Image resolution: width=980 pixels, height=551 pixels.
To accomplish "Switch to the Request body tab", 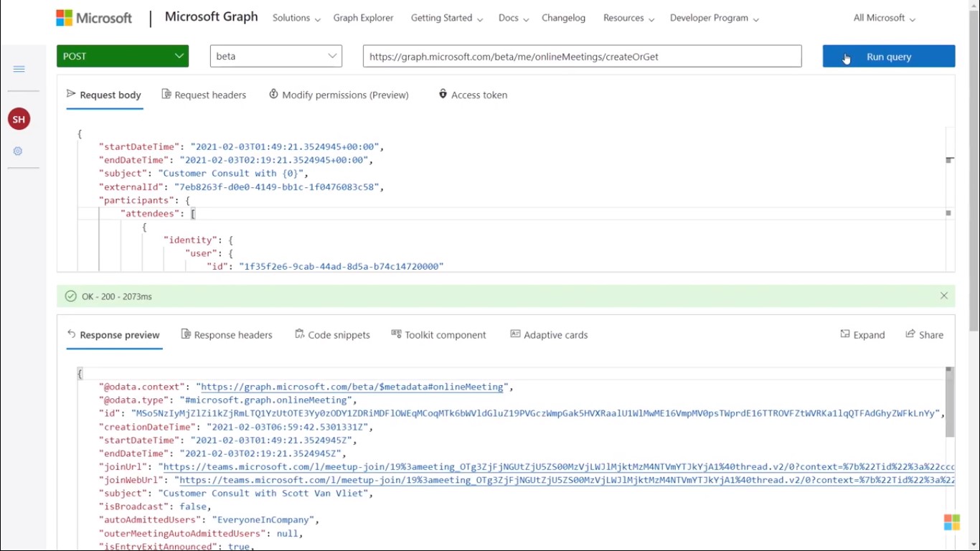I will [x=104, y=95].
